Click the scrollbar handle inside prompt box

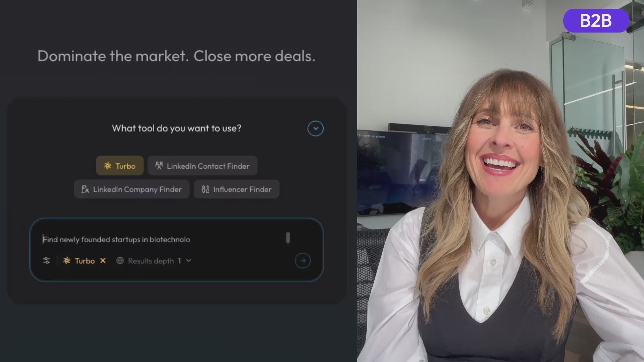click(288, 238)
